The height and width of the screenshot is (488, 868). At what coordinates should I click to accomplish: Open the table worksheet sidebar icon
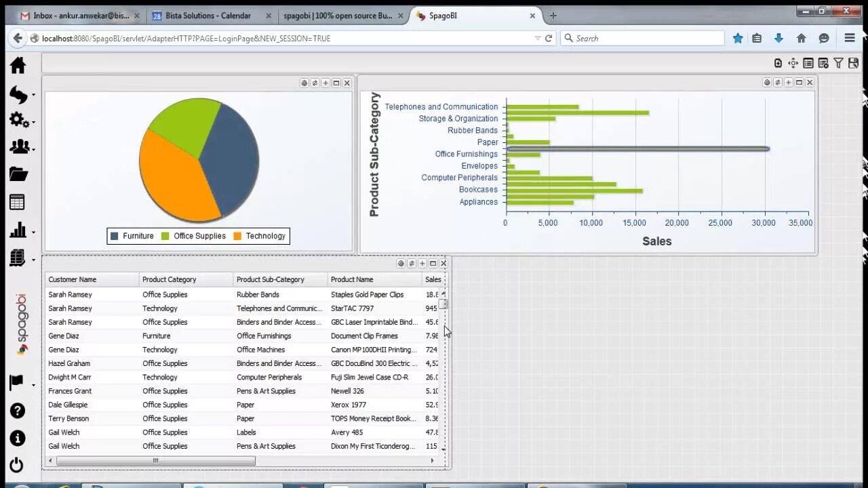coord(18,202)
